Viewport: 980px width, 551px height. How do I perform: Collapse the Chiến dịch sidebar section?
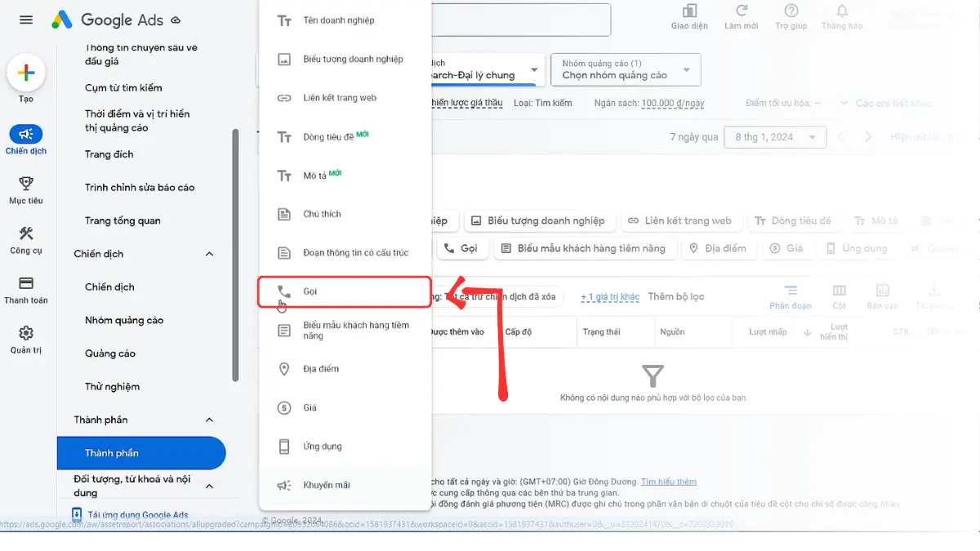[209, 254]
